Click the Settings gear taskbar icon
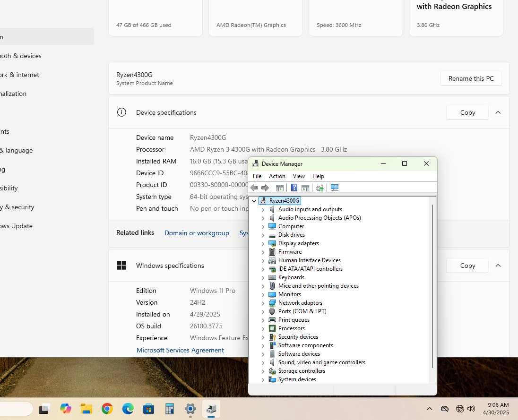Image resolution: width=518 pixels, height=420 pixels. click(190, 409)
